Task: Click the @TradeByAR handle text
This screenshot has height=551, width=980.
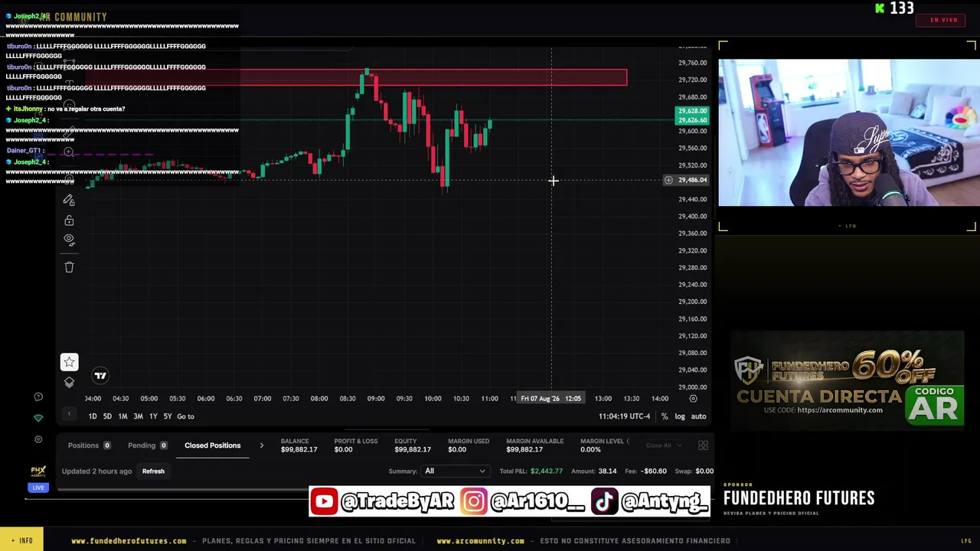Action: pyautogui.click(x=398, y=502)
